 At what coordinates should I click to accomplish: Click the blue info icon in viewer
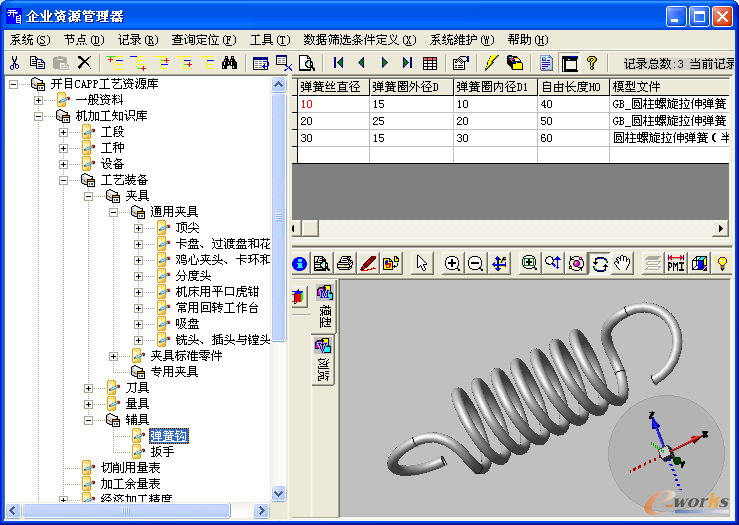click(x=299, y=263)
